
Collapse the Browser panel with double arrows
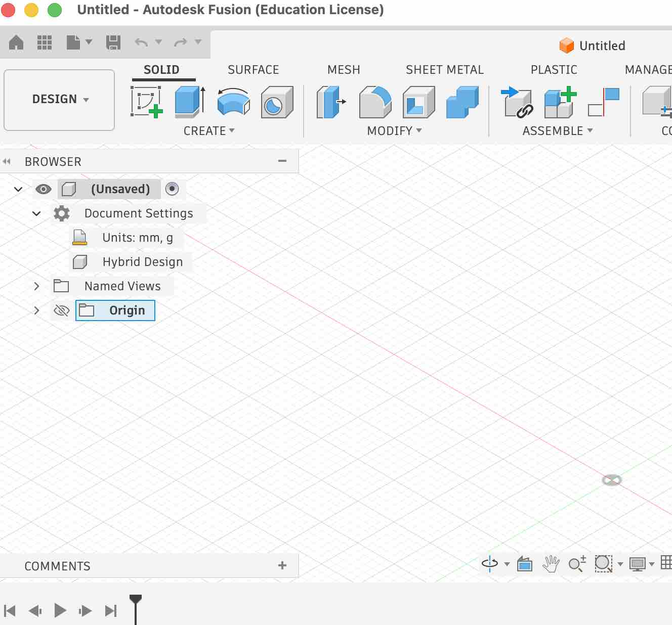tap(7, 161)
